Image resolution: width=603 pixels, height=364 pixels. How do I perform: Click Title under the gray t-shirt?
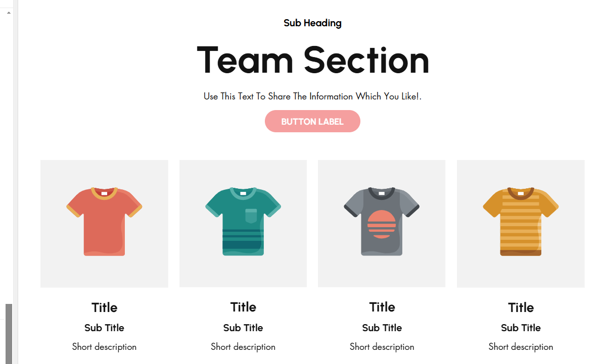pos(382,307)
